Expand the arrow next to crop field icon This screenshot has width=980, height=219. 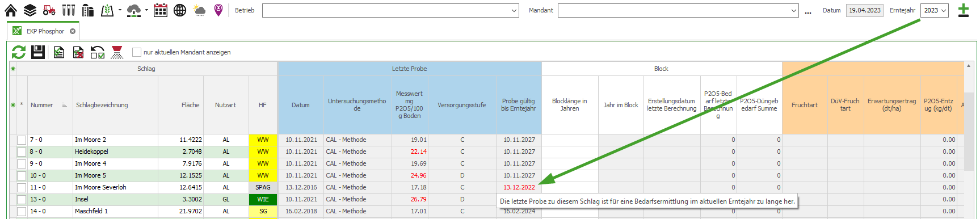120,10
